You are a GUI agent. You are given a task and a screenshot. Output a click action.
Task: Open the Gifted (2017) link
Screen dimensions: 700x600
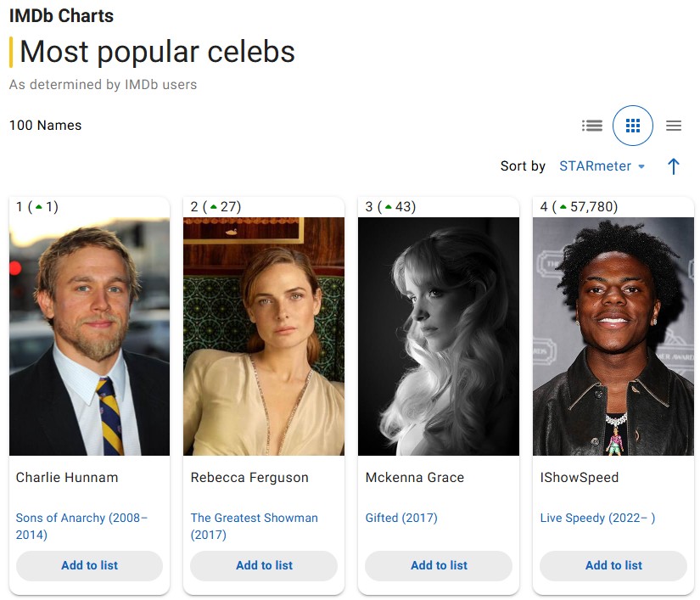tap(401, 518)
